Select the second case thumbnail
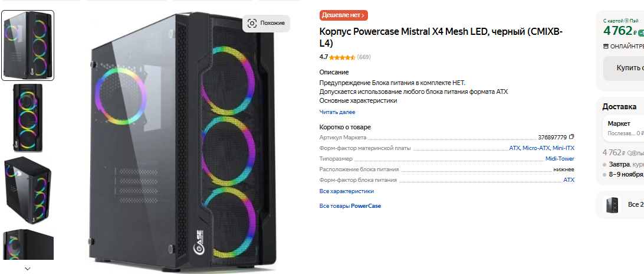The image size is (644, 274). tap(28, 118)
